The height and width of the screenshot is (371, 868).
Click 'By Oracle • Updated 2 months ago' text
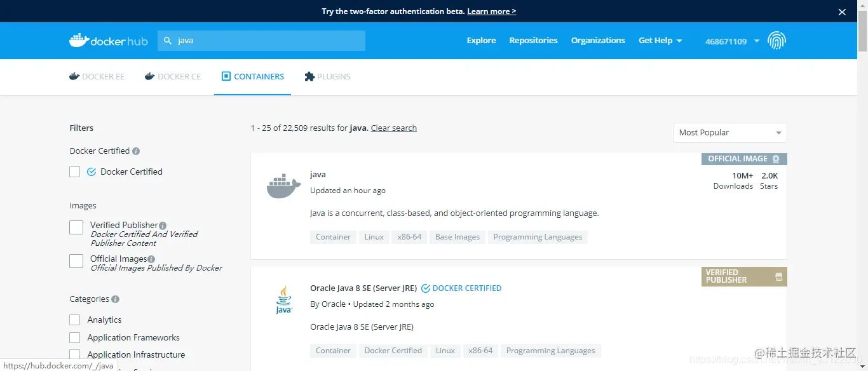pyautogui.click(x=372, y=304)
